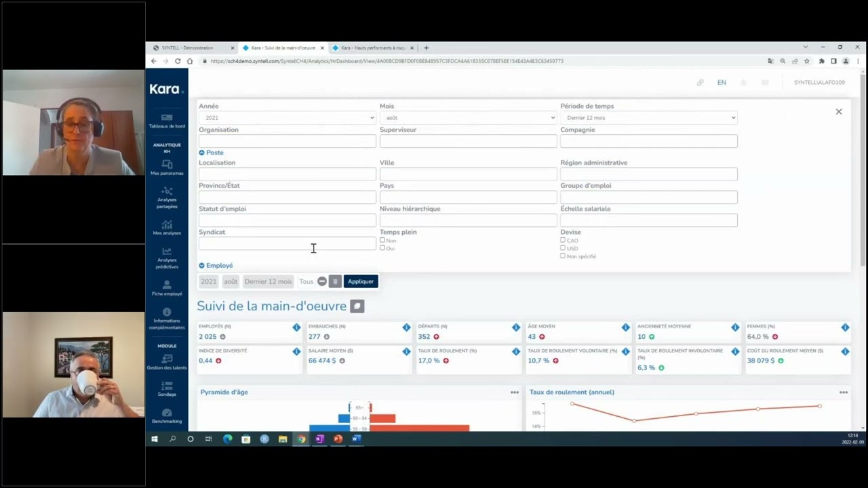
Task: Open Gestion des talents module
Action: [167, 362]
